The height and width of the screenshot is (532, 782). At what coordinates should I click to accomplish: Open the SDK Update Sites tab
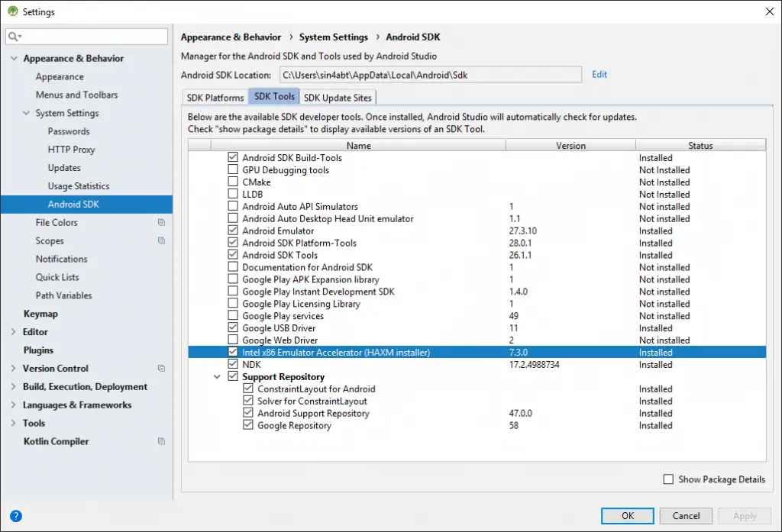338,97
